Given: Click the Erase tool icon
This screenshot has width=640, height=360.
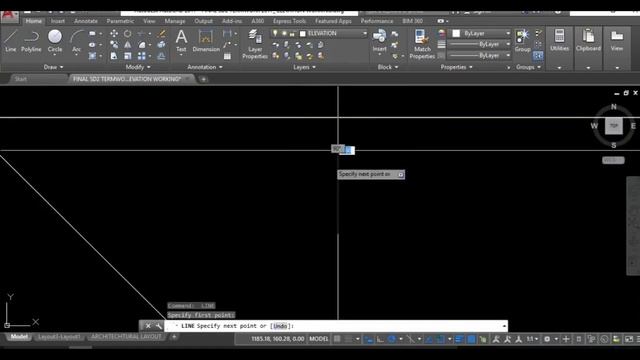Looking at the screenshot, I should [x=162, y=33].
